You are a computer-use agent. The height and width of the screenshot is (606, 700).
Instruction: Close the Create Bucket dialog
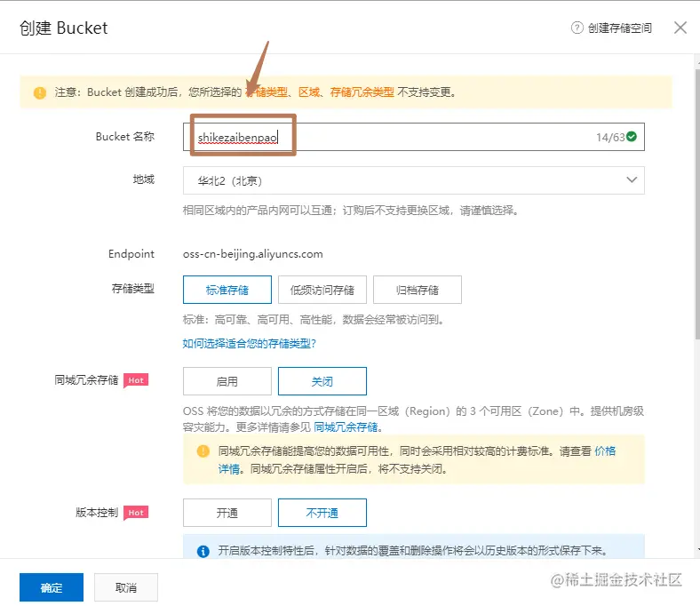click(x=680, y=28)
